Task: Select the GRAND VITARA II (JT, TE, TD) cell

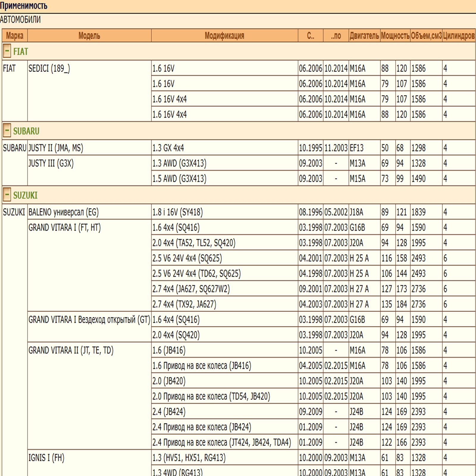Action: [x=71, y=350]
